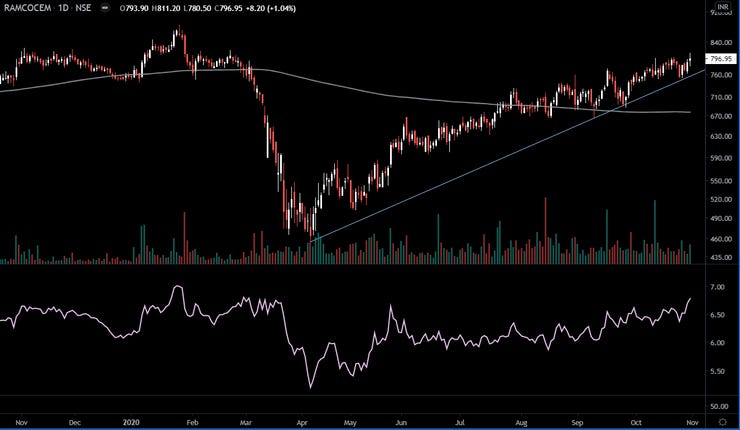Click the 840.00 price axis label
The image size is (740, 430).
pos(721,43)
